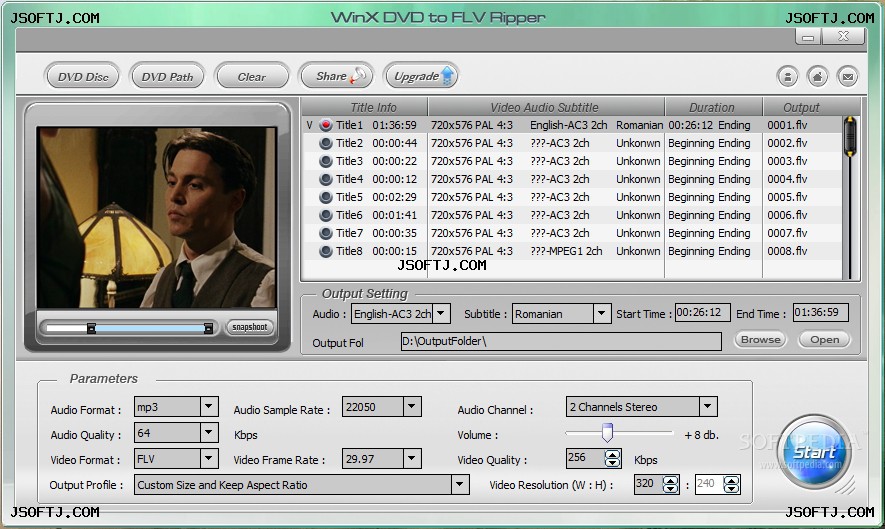Clear the loaded title list

click(x=252, y=76)
